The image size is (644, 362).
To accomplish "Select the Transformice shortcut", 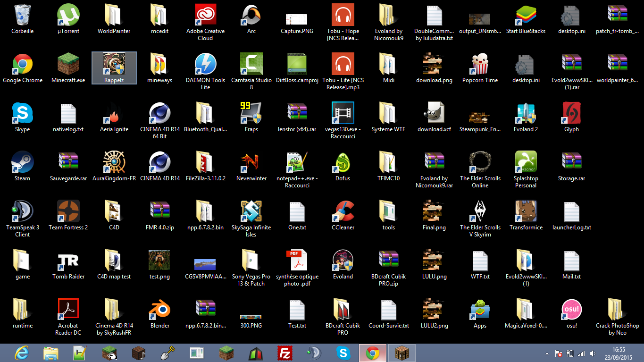I will pyautogui.click(x=526, y=215).
